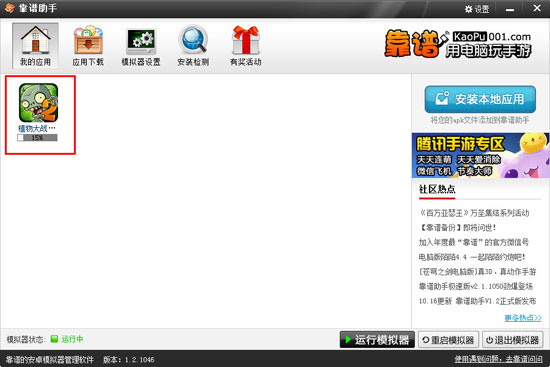Click the 15% install progress bar

point(37,138)
